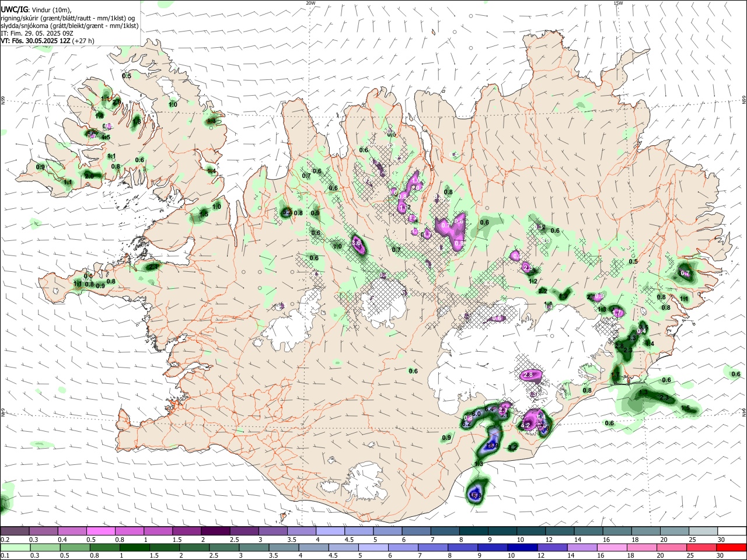Click the '20W' longitude label
This screenshot has height=560, width=747.
click(310, 3)
